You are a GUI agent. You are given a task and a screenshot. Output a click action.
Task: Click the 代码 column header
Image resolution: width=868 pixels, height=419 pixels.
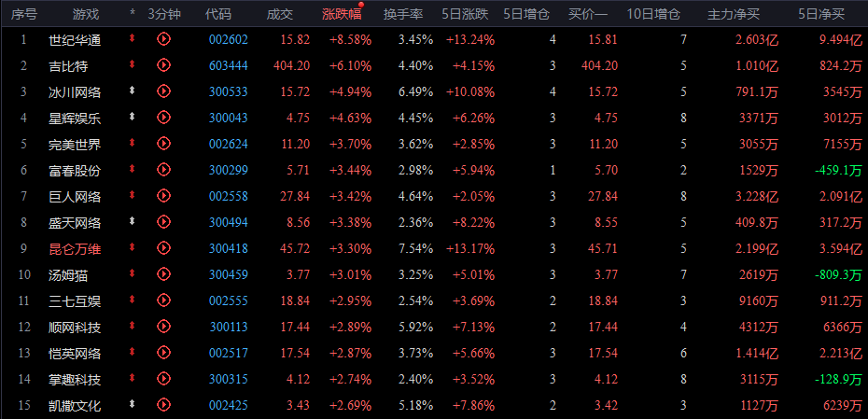pyautogui.click(x=218, y=14)
